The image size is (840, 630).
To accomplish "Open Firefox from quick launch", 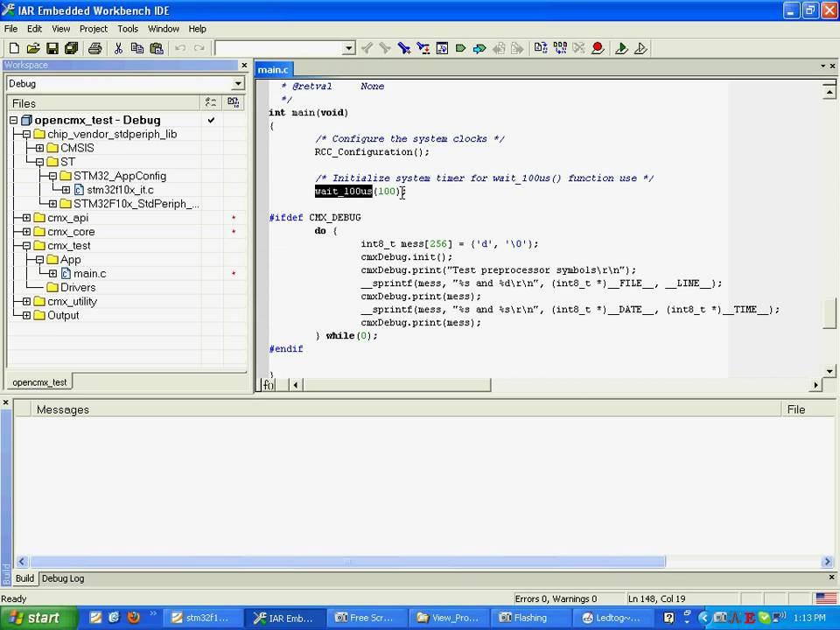I will pos(133,618).
